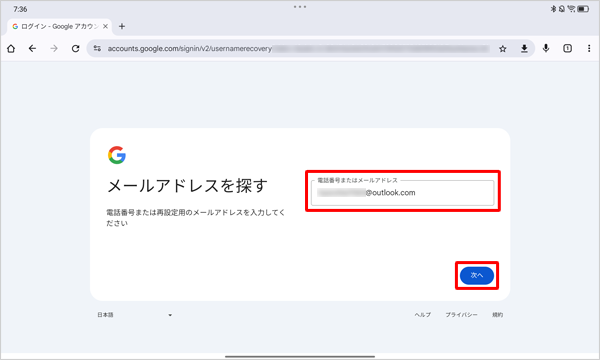Open the 日本語 language dropdown
Image resolution: width=600 pixels, height=360 pixels.
click(x=134, y=315)
